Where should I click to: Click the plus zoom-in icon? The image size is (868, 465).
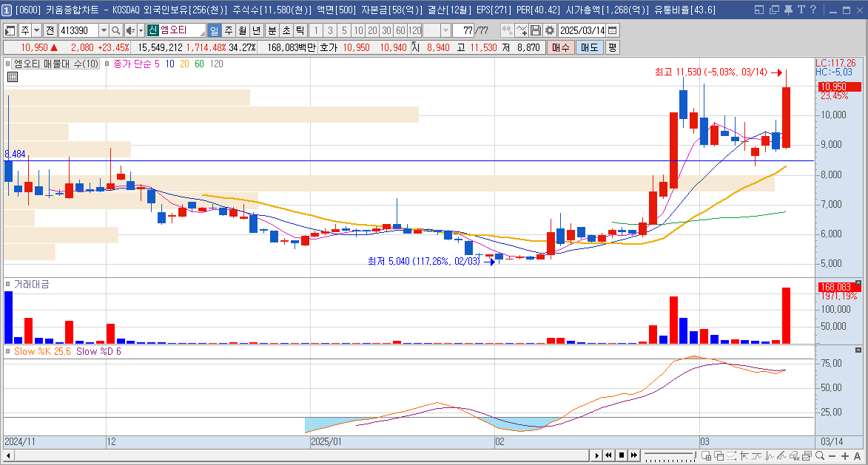click(845, 456)
